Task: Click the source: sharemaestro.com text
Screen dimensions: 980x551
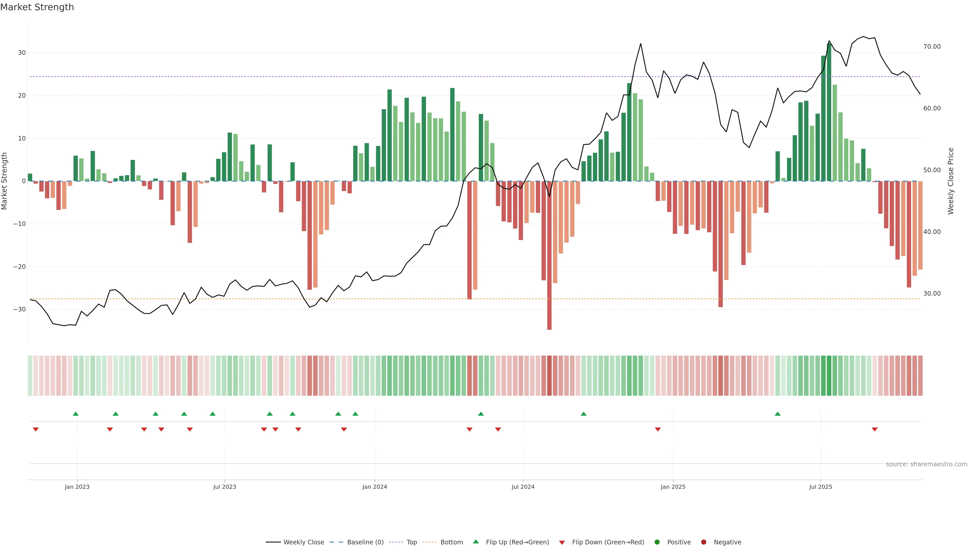Action: [x=926, y=464]
